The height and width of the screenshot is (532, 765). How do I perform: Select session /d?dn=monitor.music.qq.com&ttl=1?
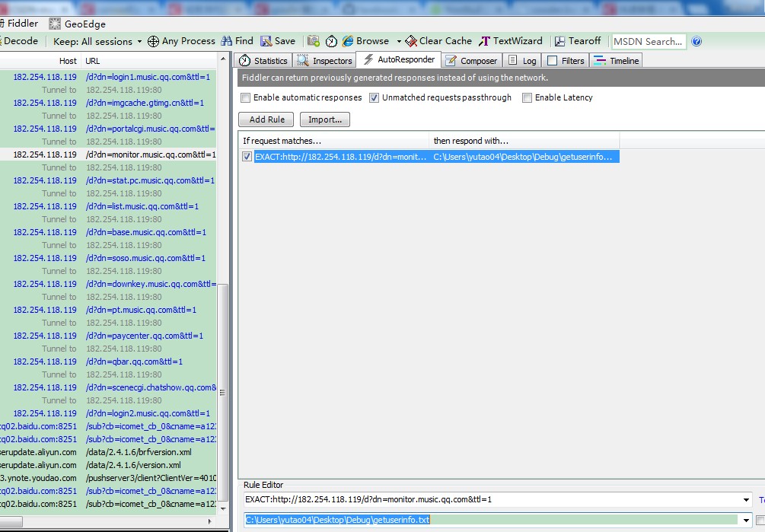coord(108,155)
